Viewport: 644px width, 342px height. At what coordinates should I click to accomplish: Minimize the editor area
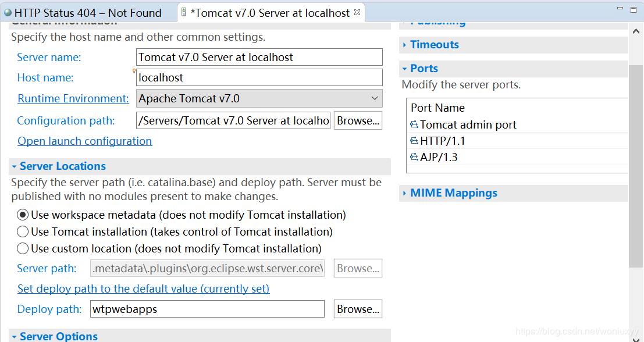point(620,8)
